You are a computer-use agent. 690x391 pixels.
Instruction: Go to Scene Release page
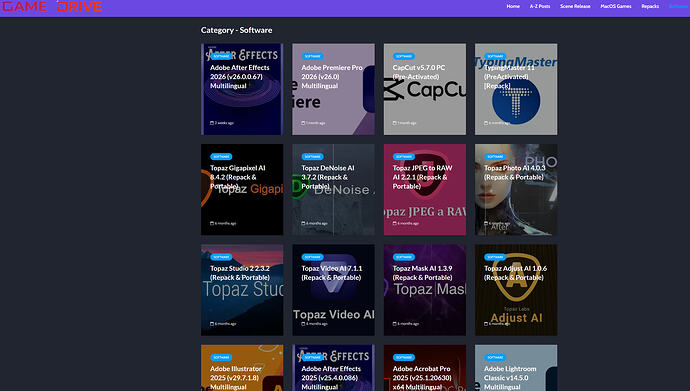pos(575,6)
